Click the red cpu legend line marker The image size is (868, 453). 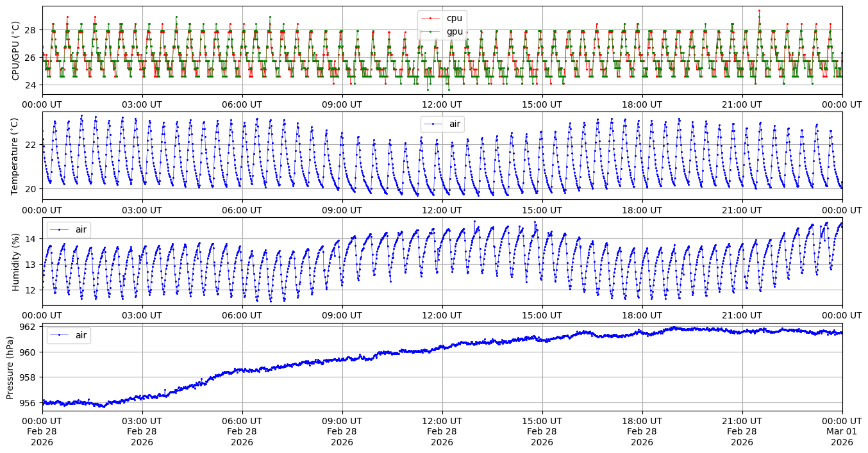tap(431, 18)
